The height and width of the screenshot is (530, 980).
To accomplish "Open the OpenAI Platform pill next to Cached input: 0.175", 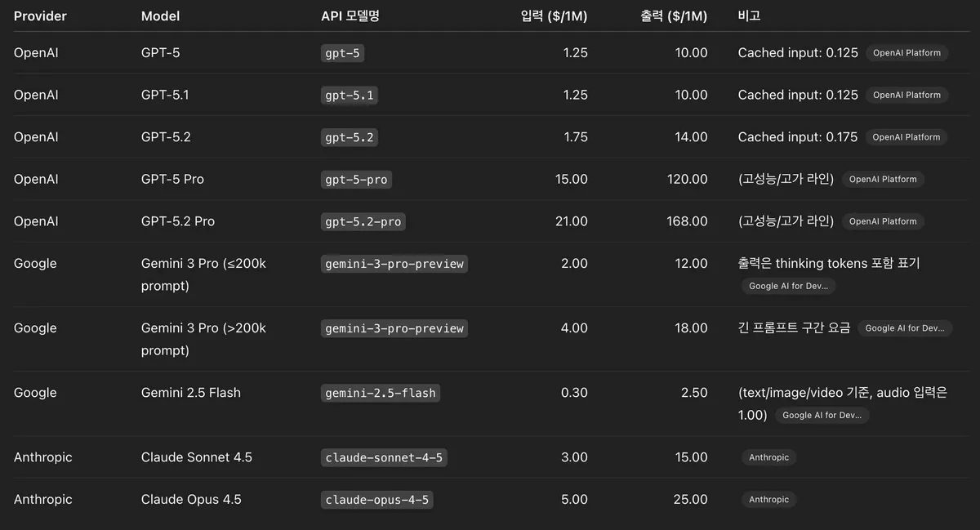I will [x=906, y=137].
